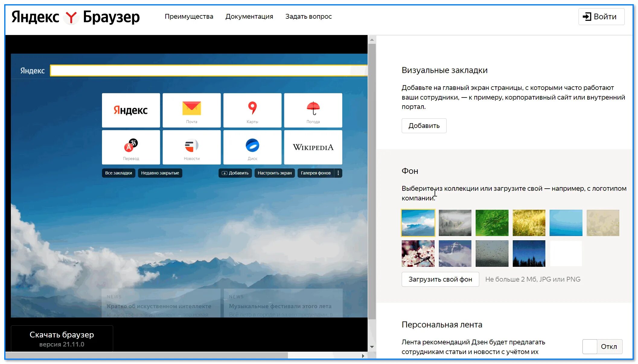Image resolution: width=638 pixels, height=364 pixels.
Task: Click Настроить экран button
Action: click(x=275, y=173)
